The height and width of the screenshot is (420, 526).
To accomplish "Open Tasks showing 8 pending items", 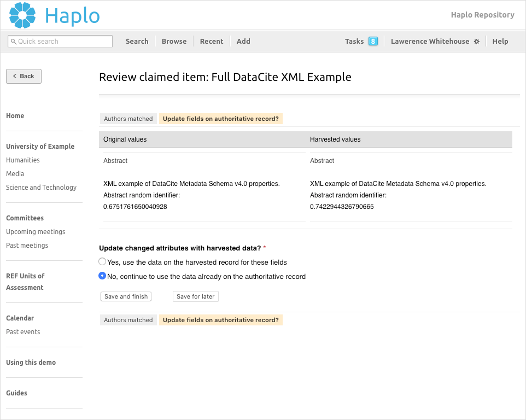I will pyautogui.click(x=361, y=41).
